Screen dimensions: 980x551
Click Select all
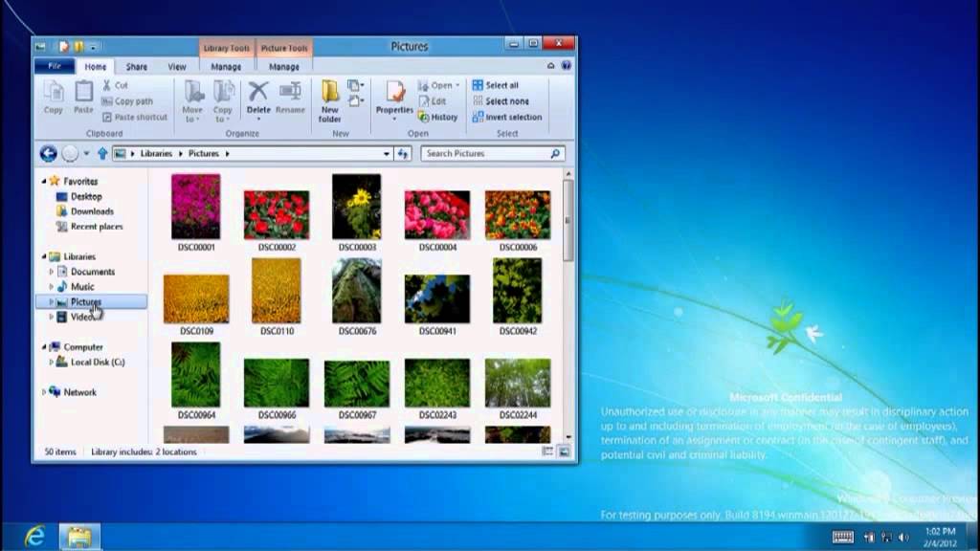click(496, 85)
